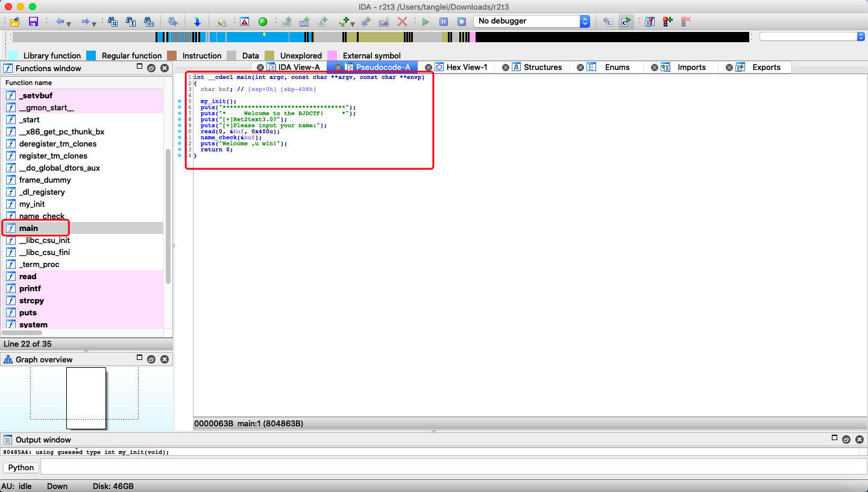Screen dimensions: 868x492
Task: Click the convert to code icon
Action: (x=286, y=22)
